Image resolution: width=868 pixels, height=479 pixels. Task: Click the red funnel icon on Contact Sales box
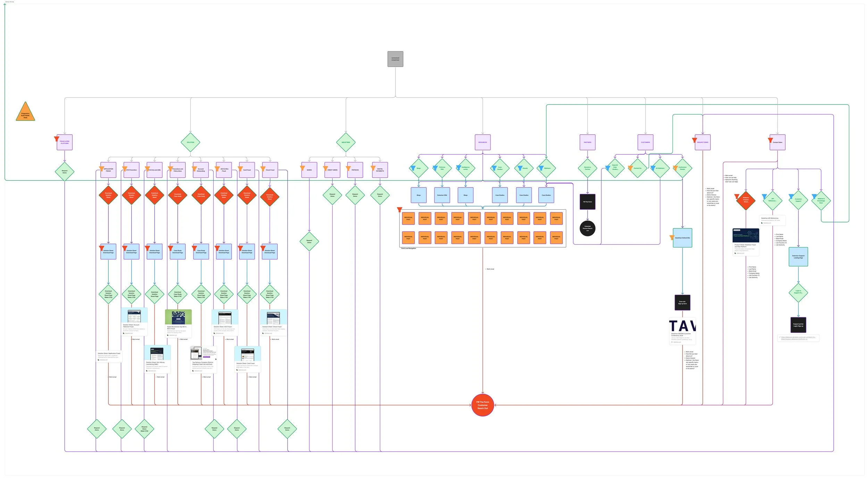(x=770, y=140)
